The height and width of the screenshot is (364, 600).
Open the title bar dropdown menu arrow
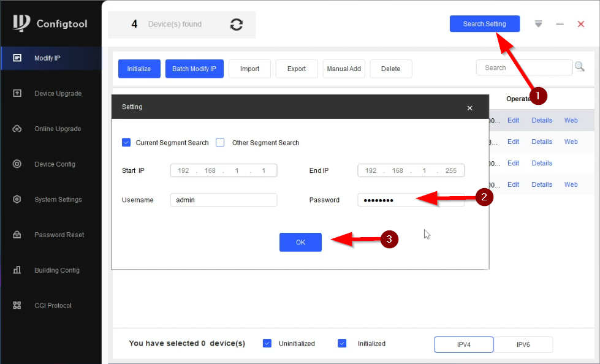538,24
